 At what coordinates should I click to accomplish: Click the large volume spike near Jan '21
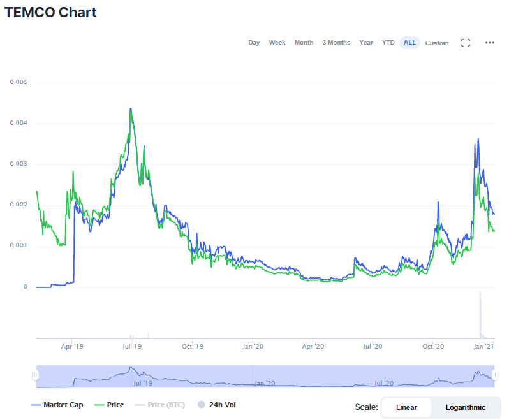[480, 315]
